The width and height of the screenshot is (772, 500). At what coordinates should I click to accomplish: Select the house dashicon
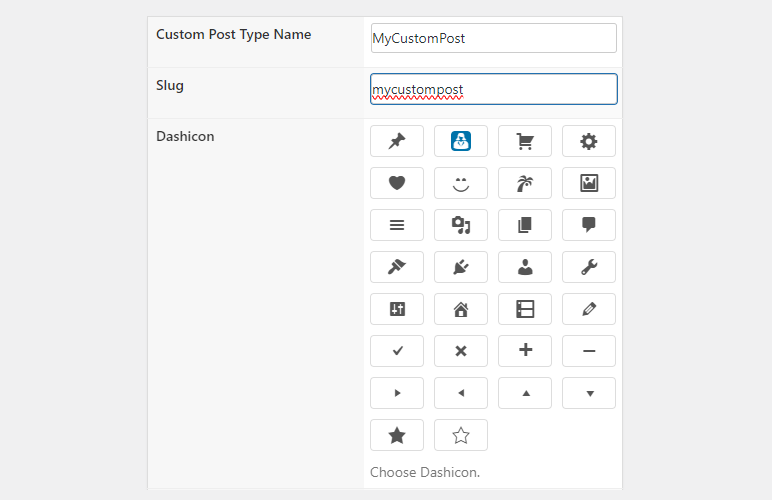click(461, 309)
